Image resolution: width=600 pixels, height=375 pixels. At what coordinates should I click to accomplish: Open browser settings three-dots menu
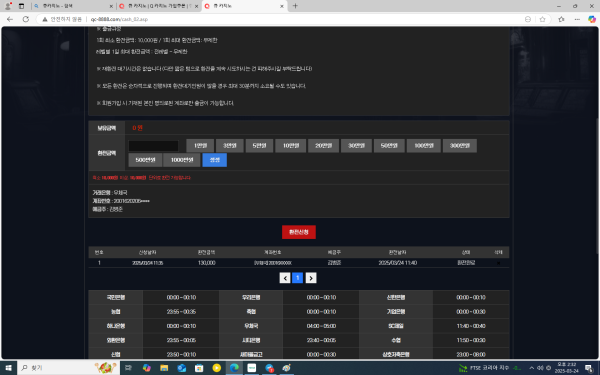pos(577,19)
